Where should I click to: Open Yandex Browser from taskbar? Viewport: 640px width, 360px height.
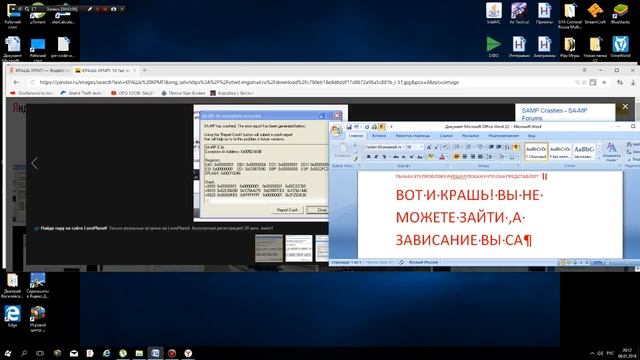coord(188,353)
